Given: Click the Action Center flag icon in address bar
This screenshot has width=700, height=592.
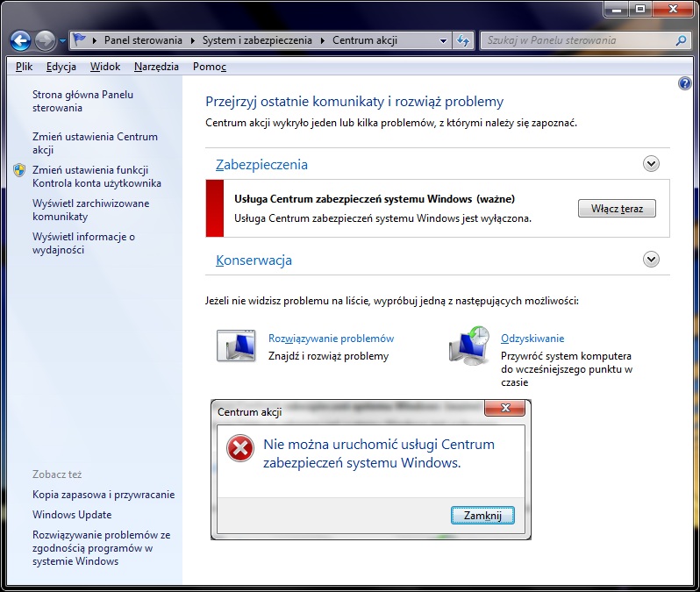Looking at the screenshot, I should (x=79, y=40).
